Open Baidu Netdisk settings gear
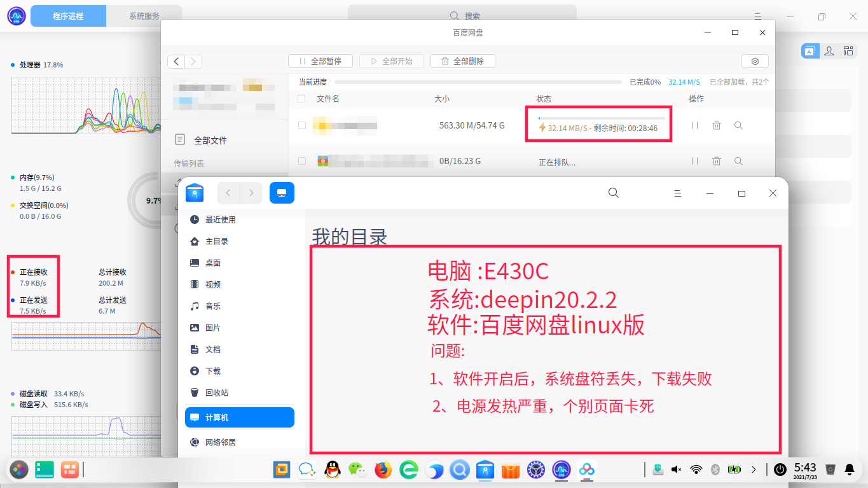Image resolution: width=868 pixels, height=488 pixels. pyautogui.click(x=755, y=61)
